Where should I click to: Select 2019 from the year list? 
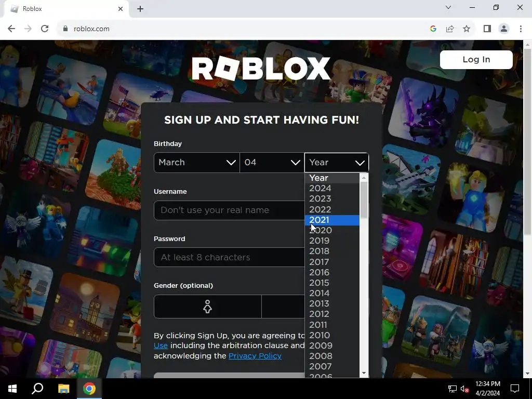tap(332, 241)
